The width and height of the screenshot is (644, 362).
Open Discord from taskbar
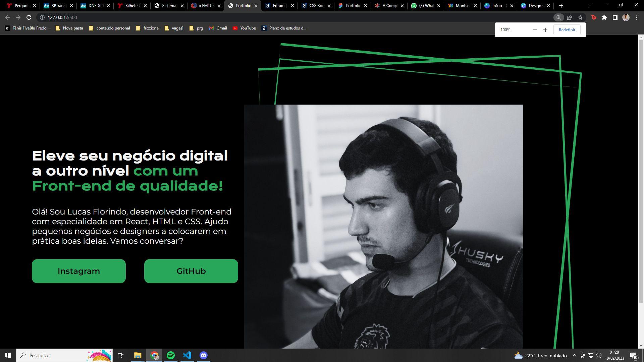pos(204,355)
